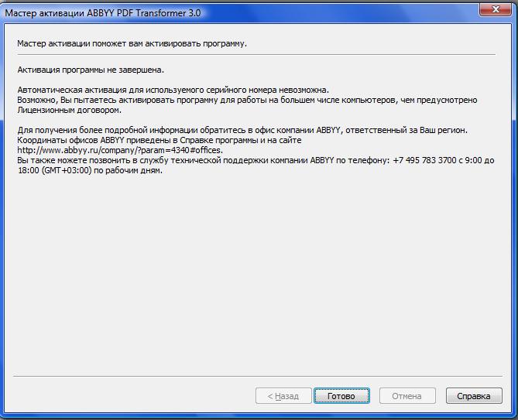
Task: Click the '18:00 (GMT+03:00) по рабочим дням.' line
Action: click(90, 171)
